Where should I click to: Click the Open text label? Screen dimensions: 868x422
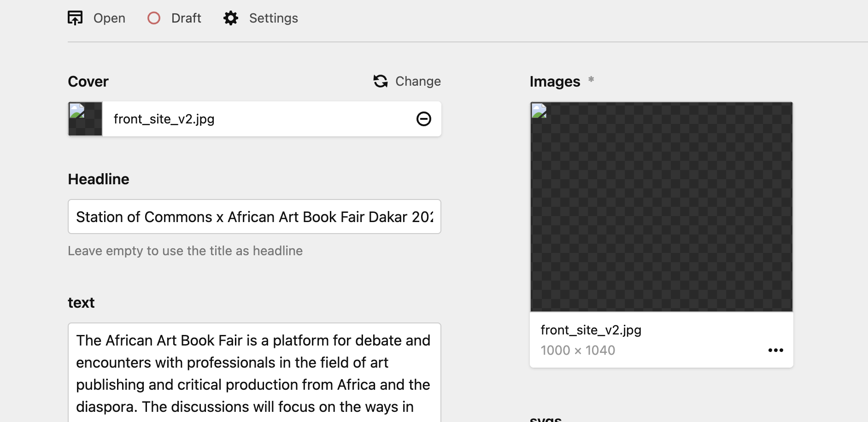109,18
